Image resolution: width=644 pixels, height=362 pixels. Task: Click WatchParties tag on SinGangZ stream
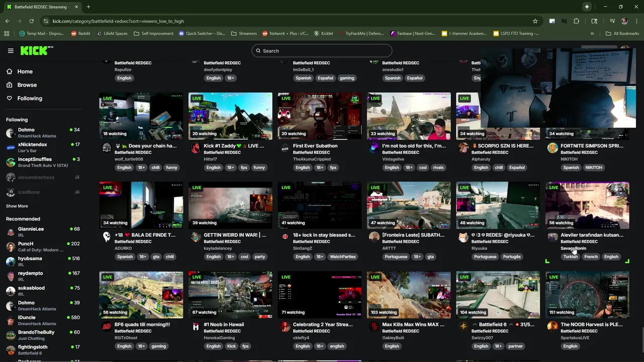pyautogui.click(x=343, y=256)
